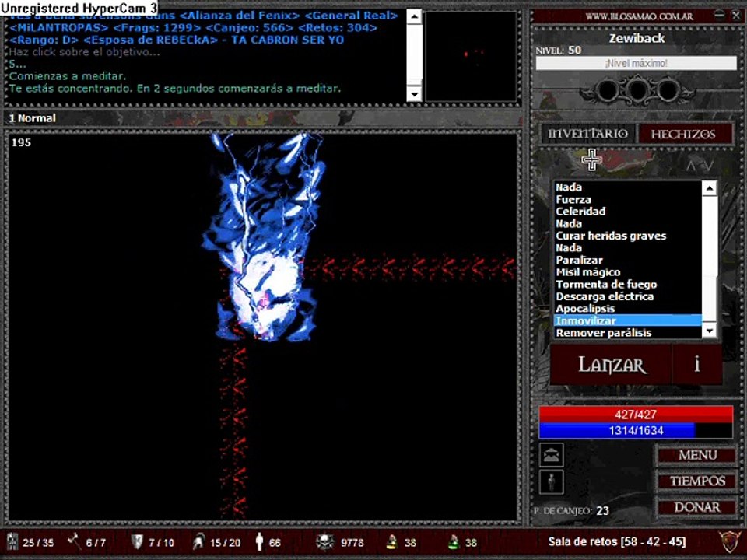747x560 pixels.
Task: Click the tower icon showing 25 / 35
Action: (x=12, y=542)
